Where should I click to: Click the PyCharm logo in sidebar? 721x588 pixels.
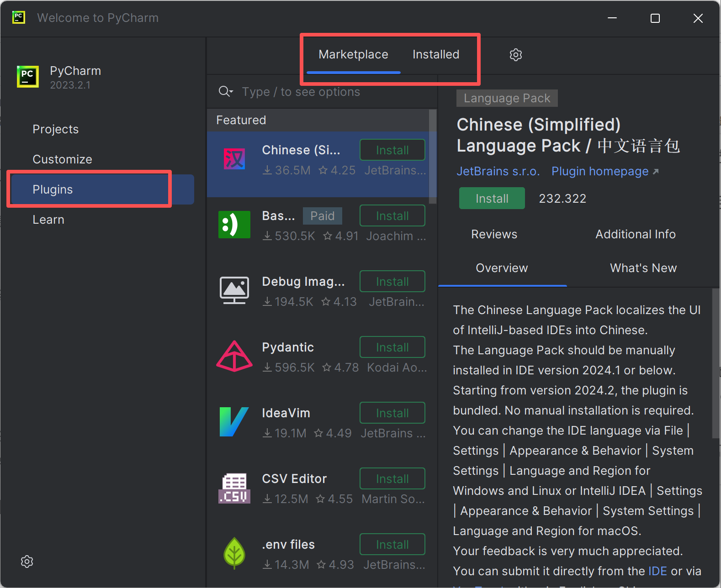click(28, 76)
